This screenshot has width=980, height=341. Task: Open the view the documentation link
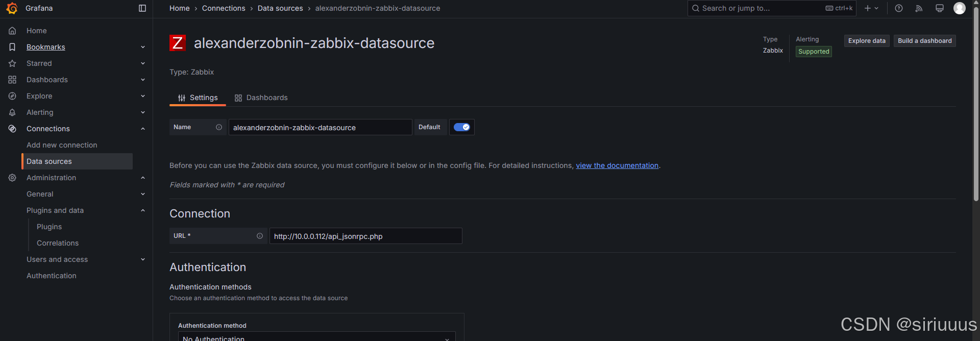point(617,165)
